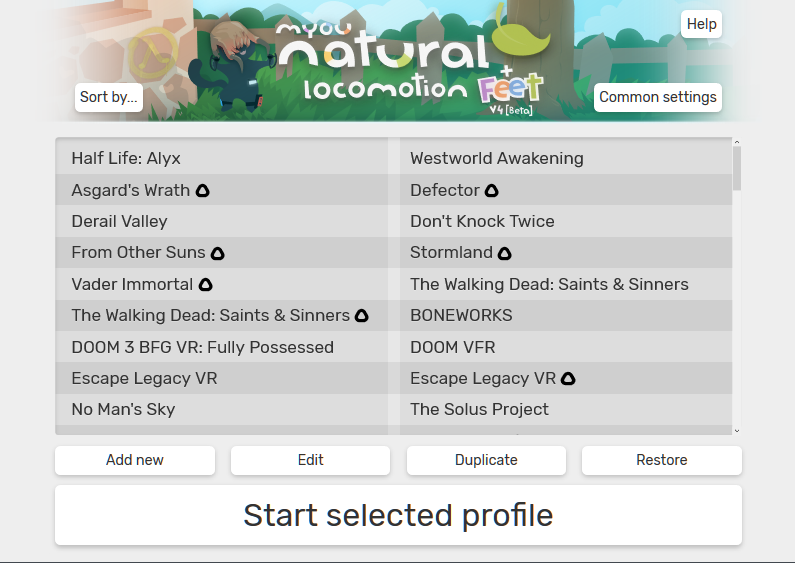
Task: Select the left-column Escape Legacy VR profile
Action: point(222,378)
